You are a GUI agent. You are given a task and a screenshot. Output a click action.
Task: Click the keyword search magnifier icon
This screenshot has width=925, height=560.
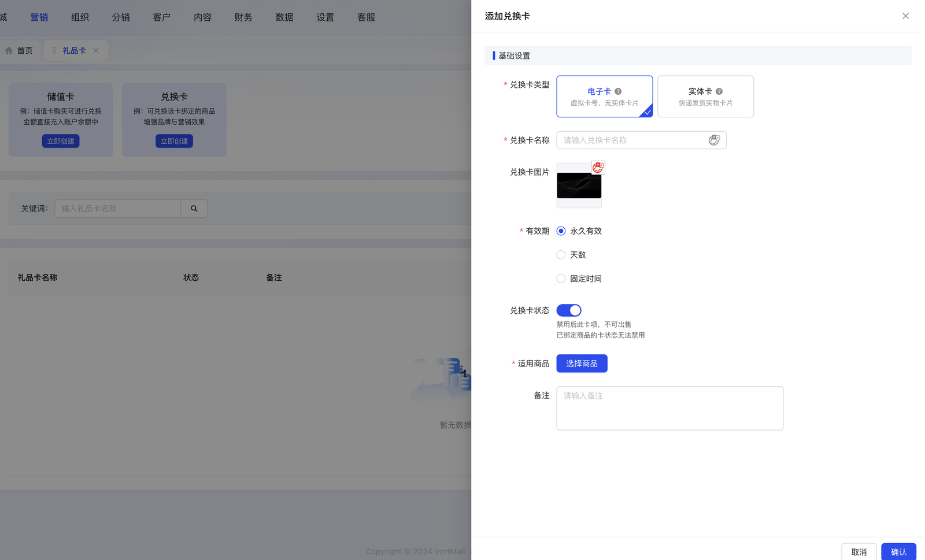click(194, 209)
